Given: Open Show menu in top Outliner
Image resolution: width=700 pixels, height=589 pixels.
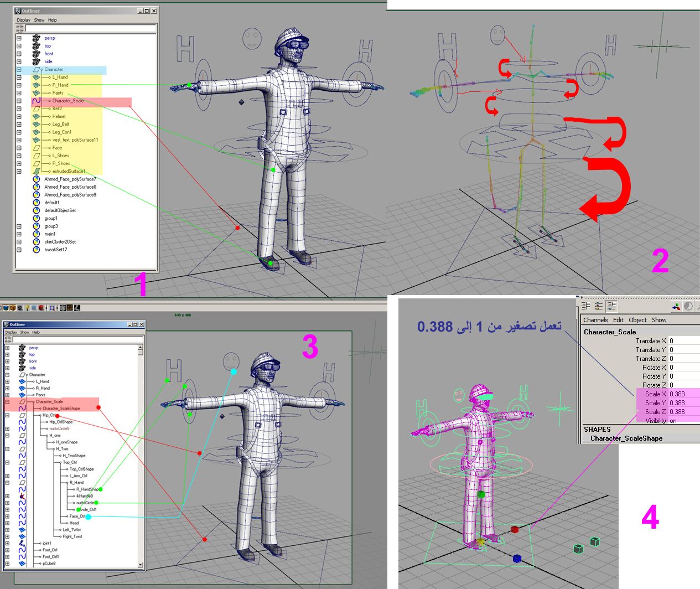Looking at the screenshot, I should click(39, 20).
